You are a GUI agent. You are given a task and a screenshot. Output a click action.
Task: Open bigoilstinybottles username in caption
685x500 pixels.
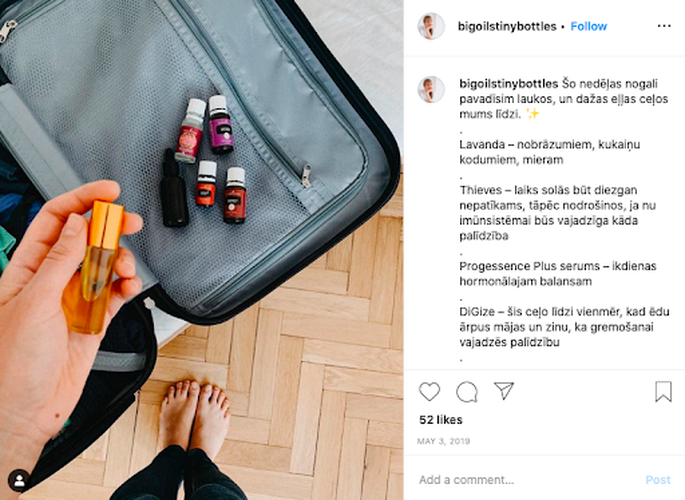(x=509, y=83)
